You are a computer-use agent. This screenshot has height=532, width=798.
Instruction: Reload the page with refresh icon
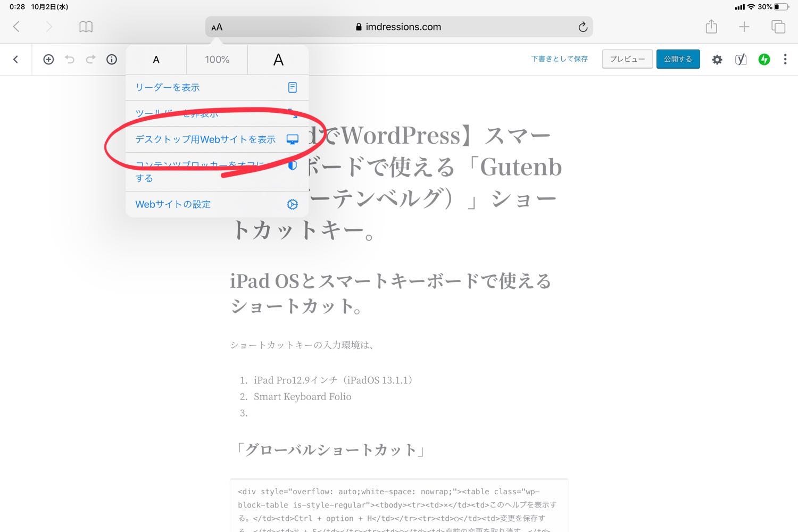pyautogui.click(x=583, y=27)
